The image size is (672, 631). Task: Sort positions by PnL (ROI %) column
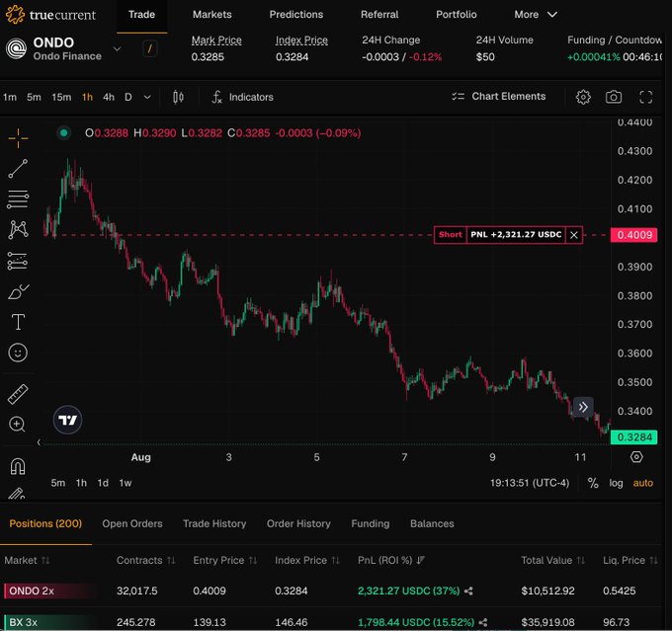391,560
